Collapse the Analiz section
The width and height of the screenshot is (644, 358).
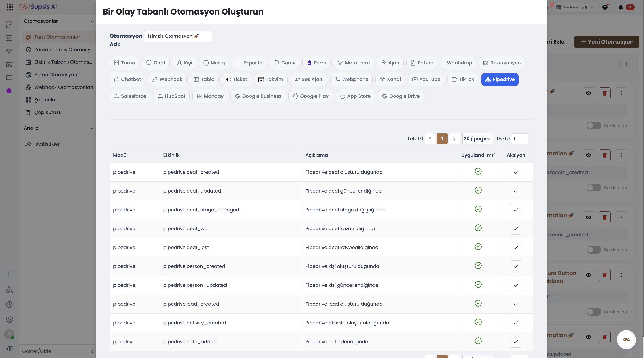[x=92, y=128]
